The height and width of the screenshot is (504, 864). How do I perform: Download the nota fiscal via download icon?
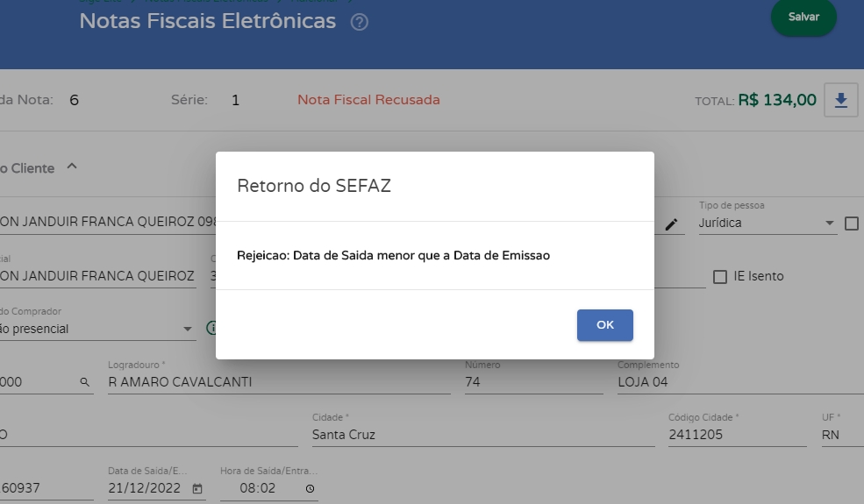(x=840, y=100)
